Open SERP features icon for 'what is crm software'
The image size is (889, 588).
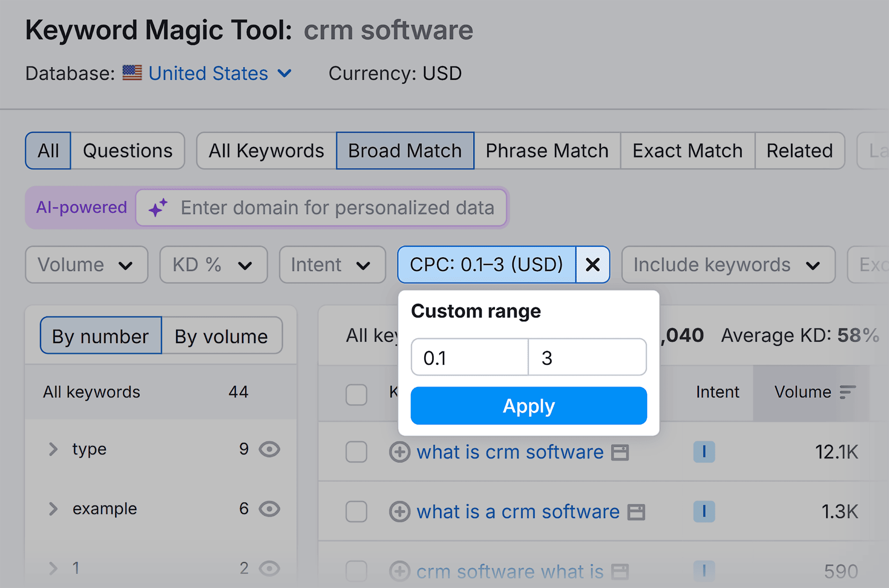click(620, 452)
